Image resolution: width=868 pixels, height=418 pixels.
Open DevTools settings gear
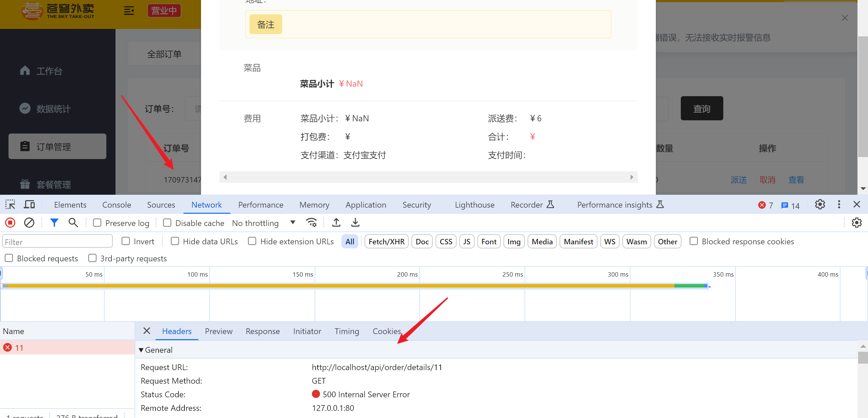point(820,205)
